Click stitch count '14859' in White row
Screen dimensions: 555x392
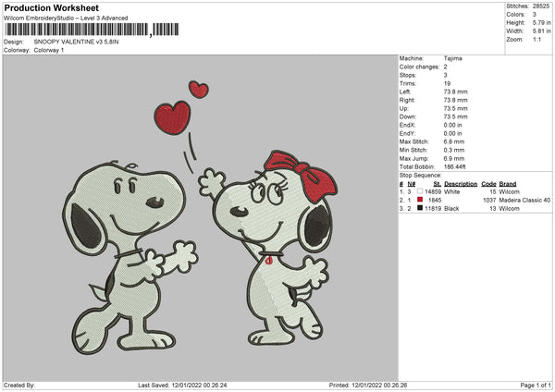(x=433, y=191)
